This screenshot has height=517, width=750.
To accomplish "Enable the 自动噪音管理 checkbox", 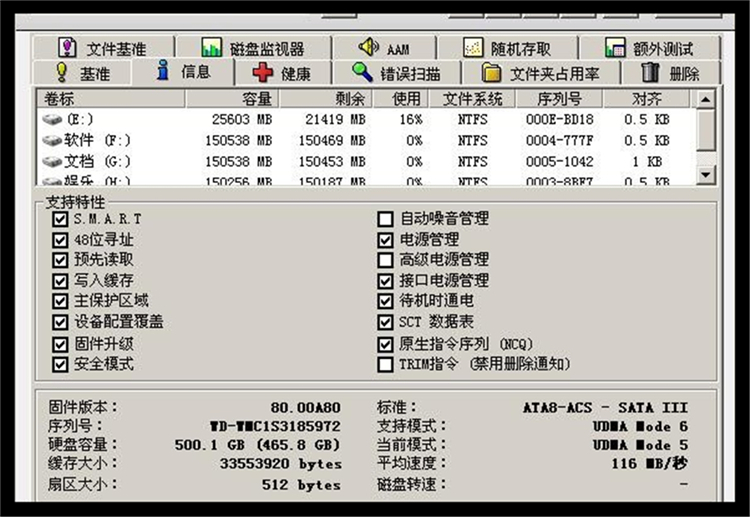I will (385, 219).
